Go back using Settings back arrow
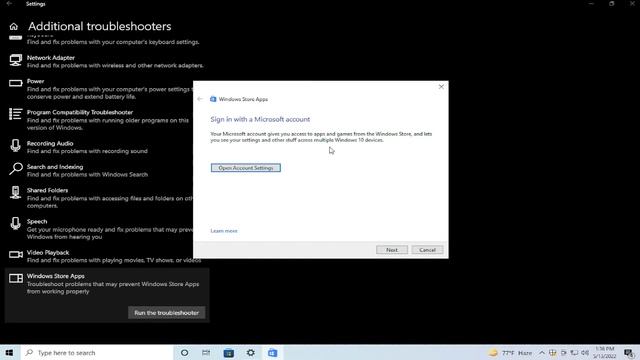Screen dimensions: 640x360 (x=9, y=4)
